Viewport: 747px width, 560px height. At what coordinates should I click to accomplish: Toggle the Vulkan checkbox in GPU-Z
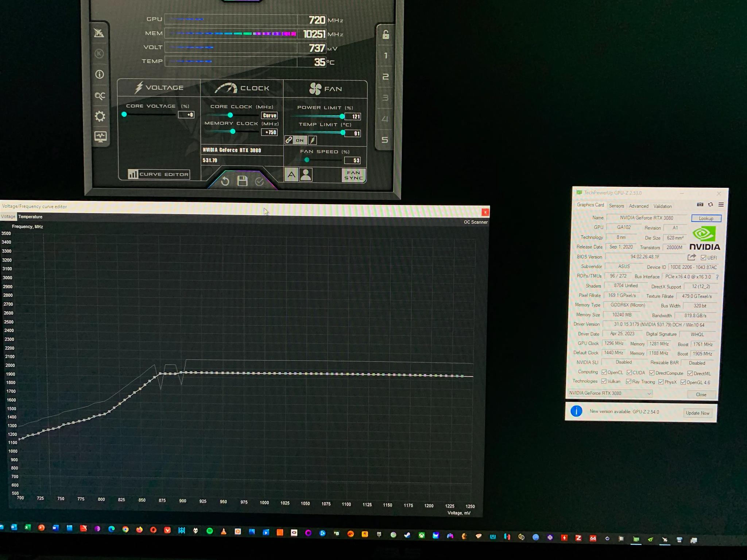coord(604,381)
